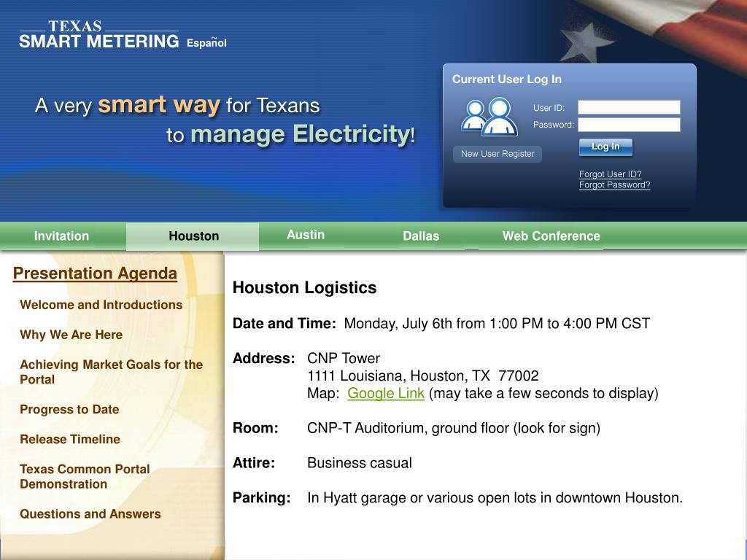Open the Forgot Password? link
747x560 pixels.
(x=614, y=184)
